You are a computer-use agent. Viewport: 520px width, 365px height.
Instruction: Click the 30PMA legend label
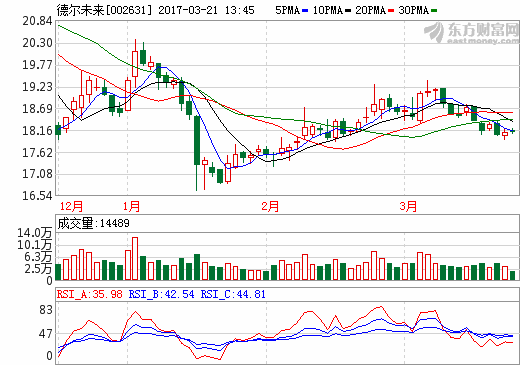(x=413, y=11)
